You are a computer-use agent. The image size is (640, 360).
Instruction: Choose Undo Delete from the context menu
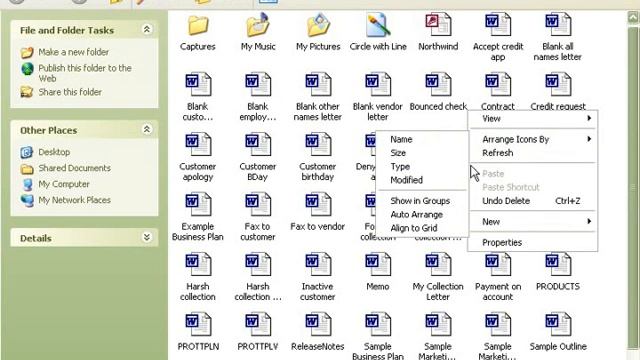tap(533, 201)
